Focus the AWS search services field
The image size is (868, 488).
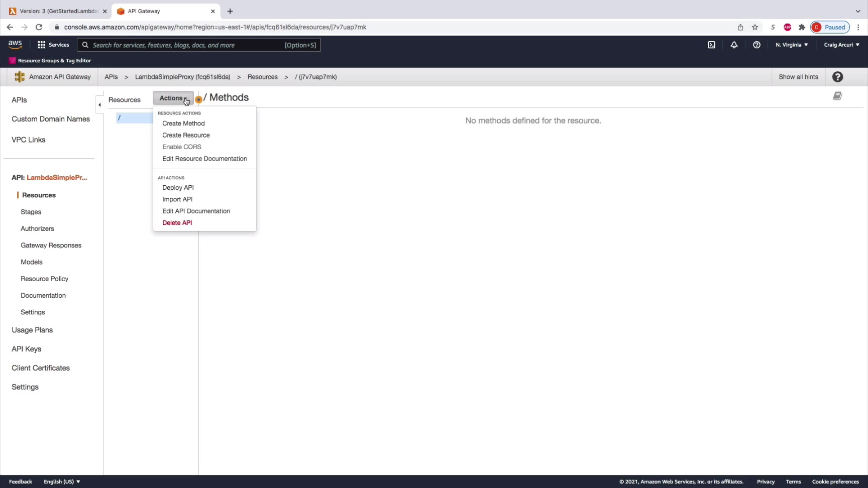click(199, 45)
